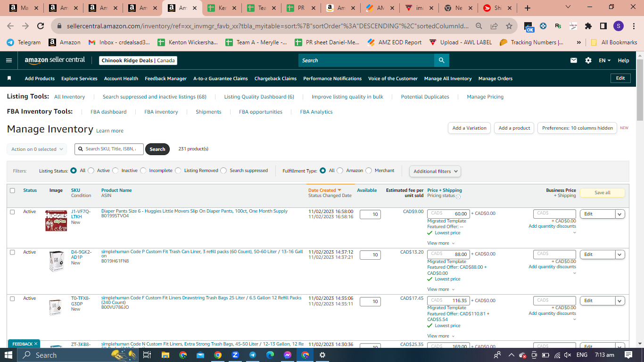Open the Add Products menu item
This screenshot has width=644, height=362.
click(40, 78)
